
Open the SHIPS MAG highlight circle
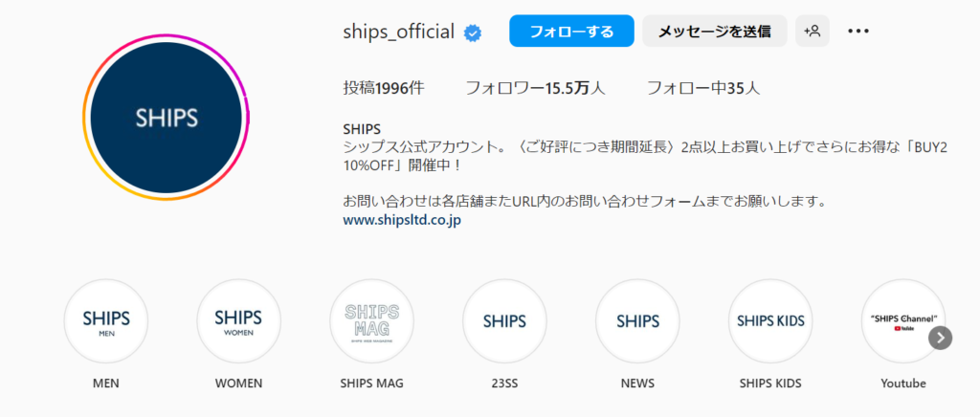(371, 320)
